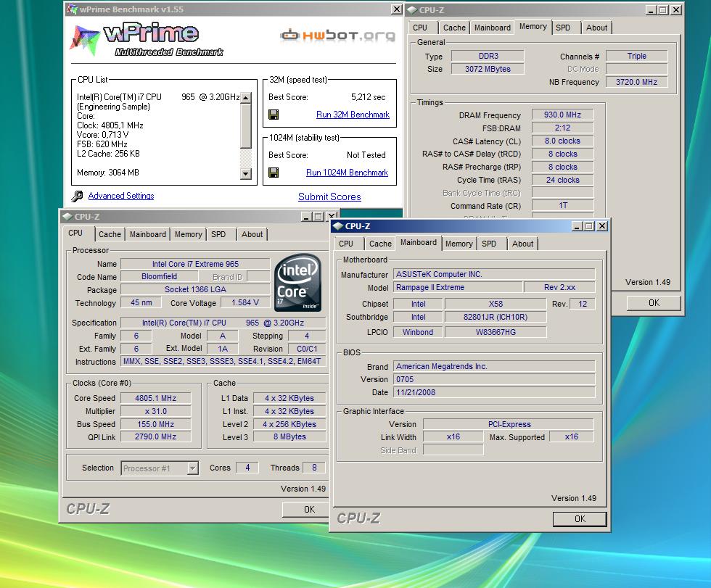This screenshot has height=588, width=711.
Task: Close the CPU-Z Mainboard window
Action: pyautogui.click(x=601, y=226)
